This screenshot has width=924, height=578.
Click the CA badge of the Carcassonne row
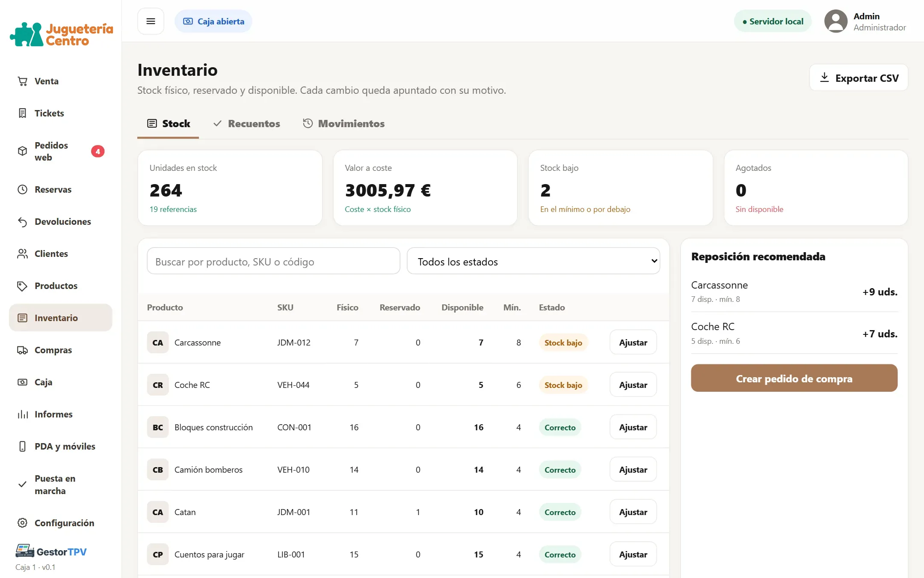(157, 342)
